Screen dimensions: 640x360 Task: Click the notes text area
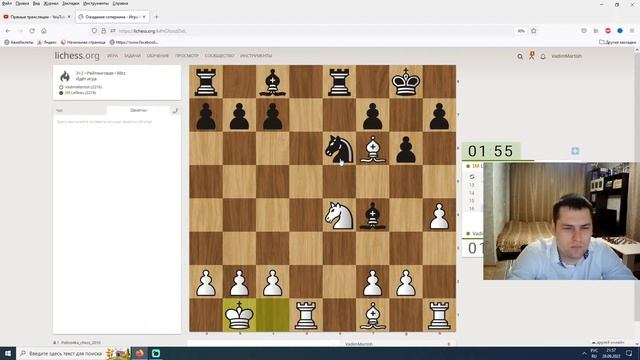click(x=117, y=224)
